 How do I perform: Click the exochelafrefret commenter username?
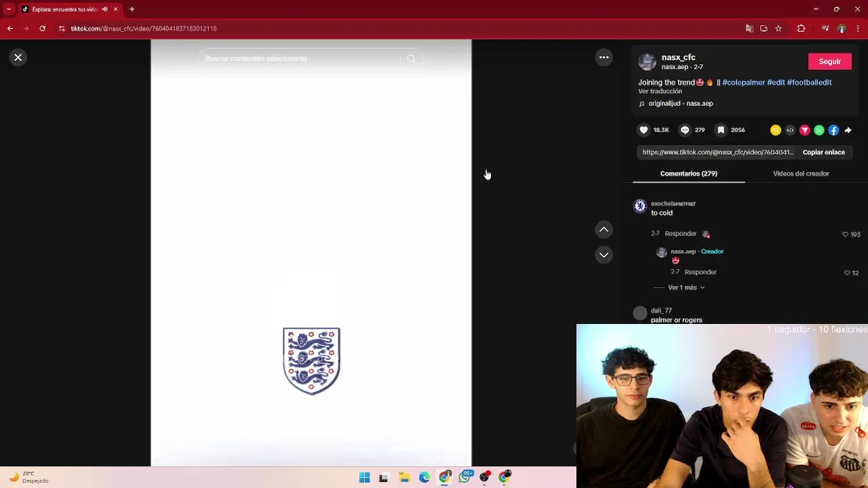coord(673,204)
